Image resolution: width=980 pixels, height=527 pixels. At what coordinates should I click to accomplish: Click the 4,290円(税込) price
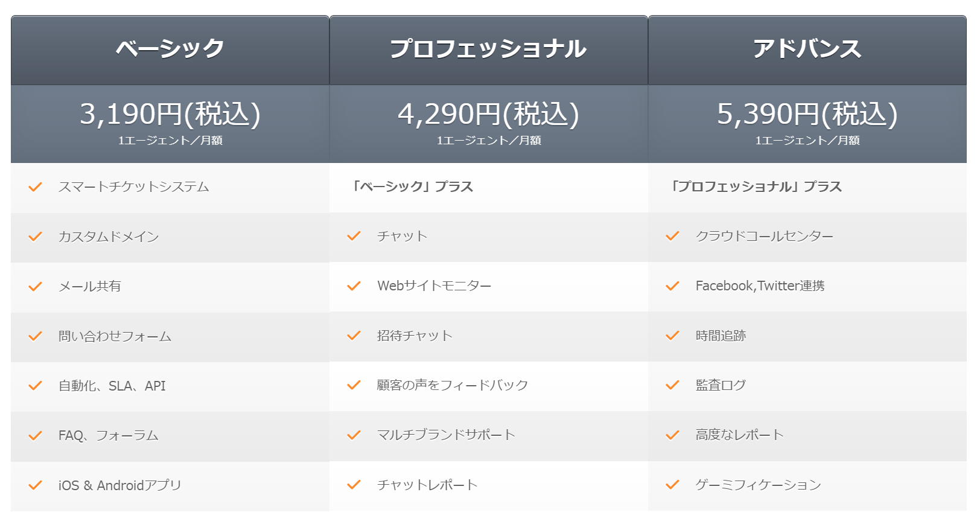click(x=488, y=114)
